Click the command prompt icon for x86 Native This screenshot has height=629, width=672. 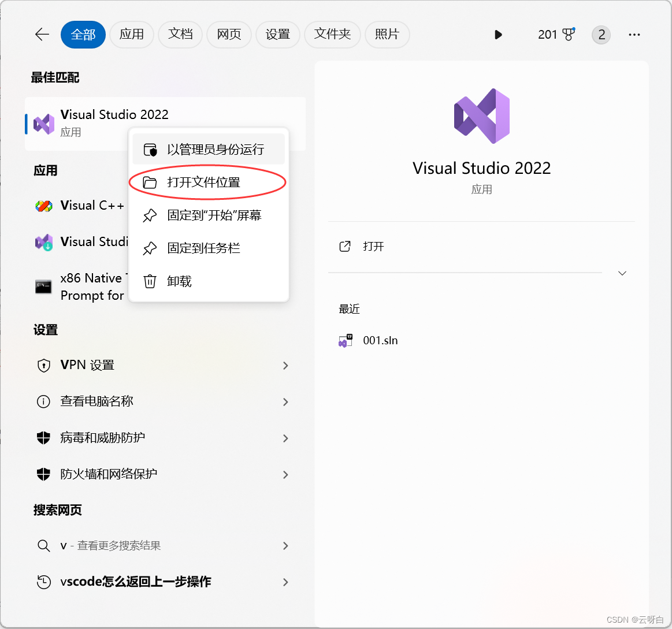43,286
